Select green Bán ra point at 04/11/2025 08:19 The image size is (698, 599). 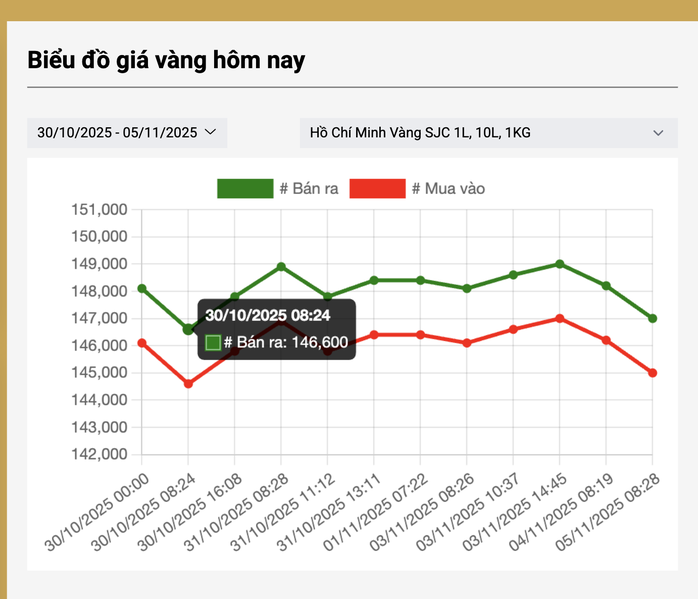(x=606, y=286)
